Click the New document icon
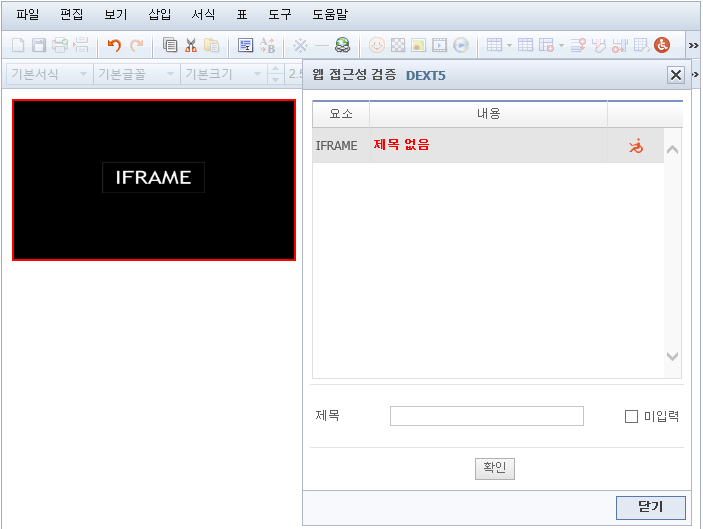Image resolution: width=703 pixels, height=529 pixels. [18, 45]
